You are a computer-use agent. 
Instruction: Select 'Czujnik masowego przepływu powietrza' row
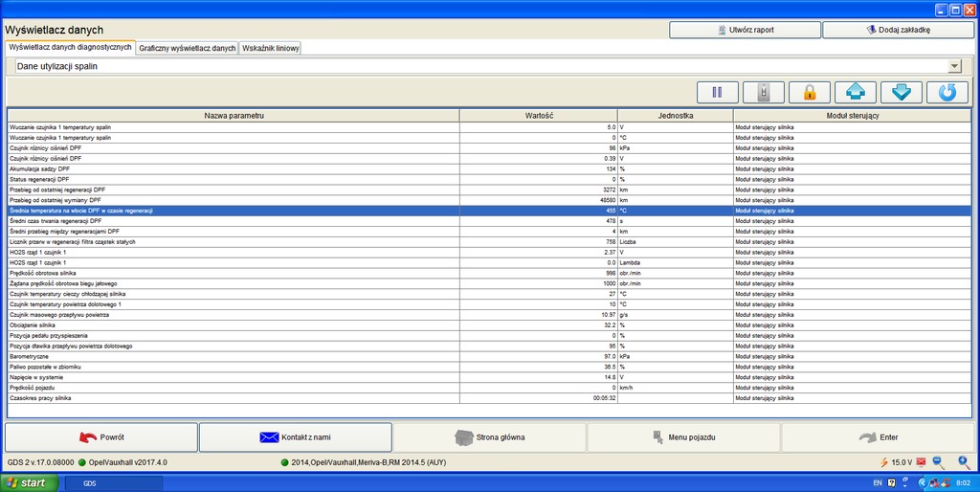(x=489, y=315)
